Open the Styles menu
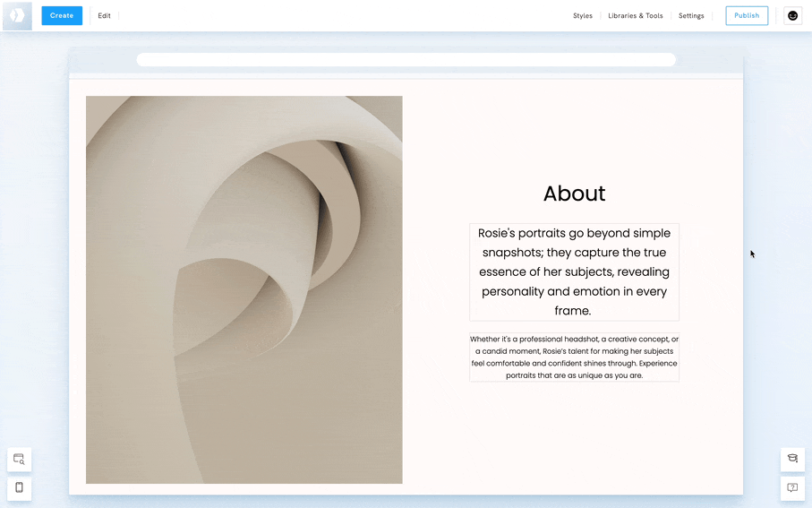The image size is (812, 508). [583, 15]
